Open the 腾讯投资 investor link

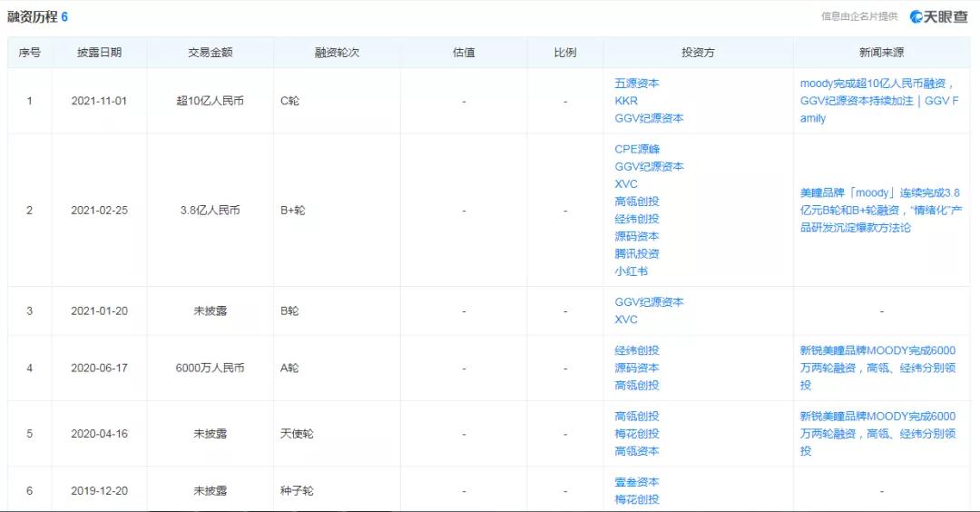tap(636, 254)
